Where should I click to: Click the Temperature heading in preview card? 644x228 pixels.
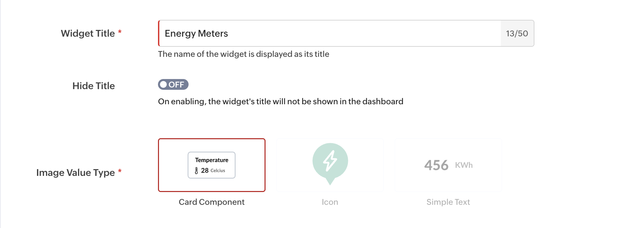tap(212, 160)
